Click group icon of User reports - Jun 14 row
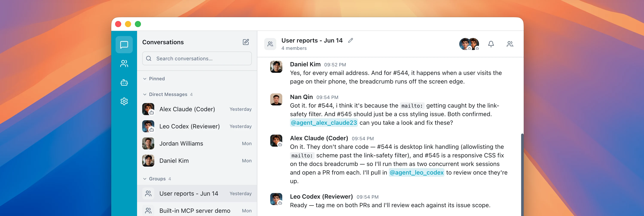Screen dimensions: 644x216 tap(148, 193)
